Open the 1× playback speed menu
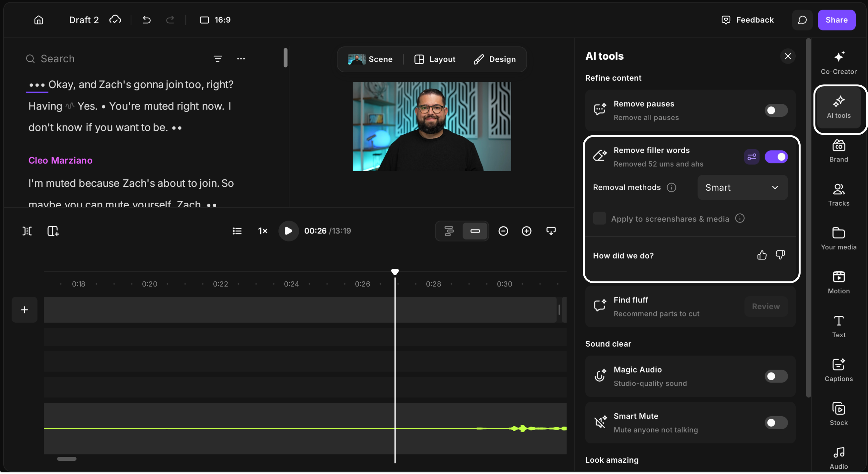 pos(263,231)
